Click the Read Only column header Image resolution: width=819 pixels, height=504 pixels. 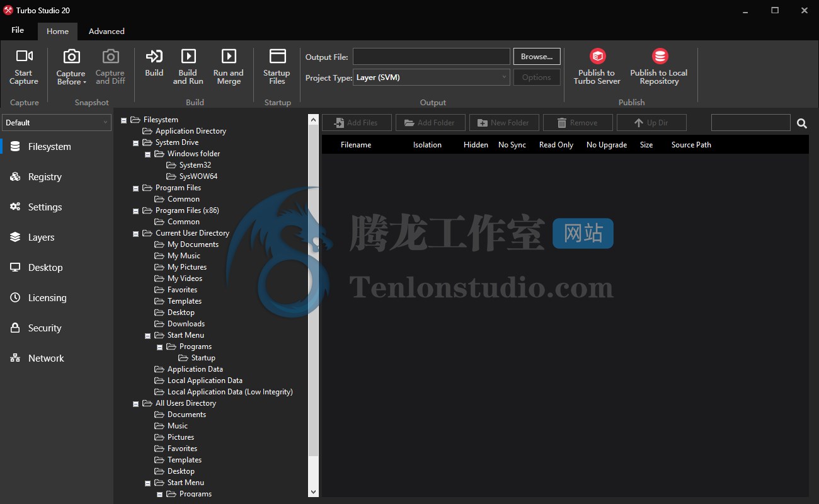point(556,145)
